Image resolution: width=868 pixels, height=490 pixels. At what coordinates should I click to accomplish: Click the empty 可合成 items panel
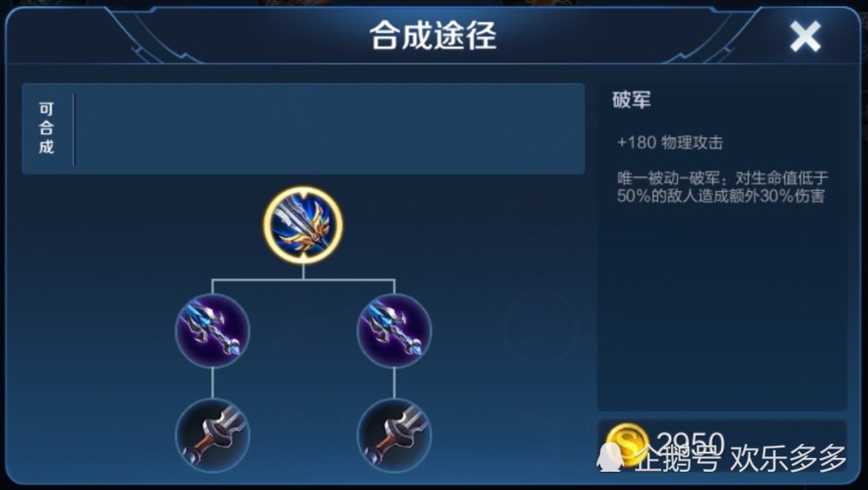pos(329,129)
